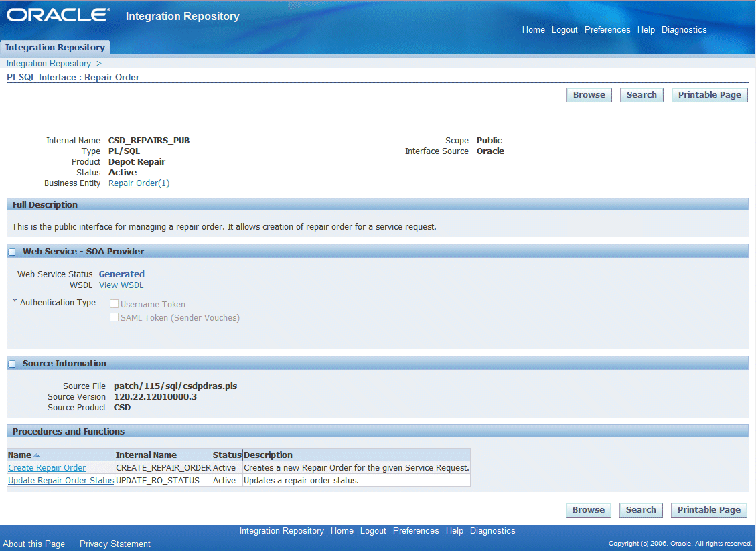Check the SAML Token (Sender Vouches) checkbox

point(115,317)
